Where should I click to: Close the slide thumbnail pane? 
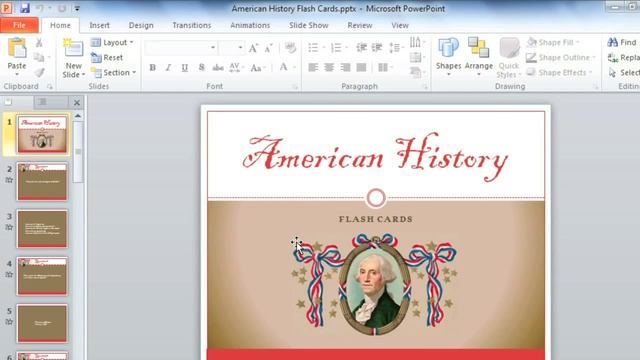coord(77,102)
